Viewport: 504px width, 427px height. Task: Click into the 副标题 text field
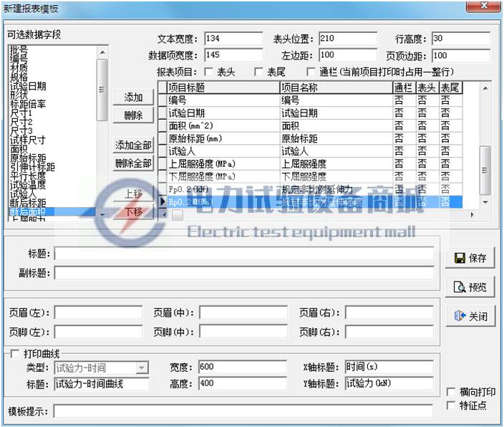click(x=244, y=272)
